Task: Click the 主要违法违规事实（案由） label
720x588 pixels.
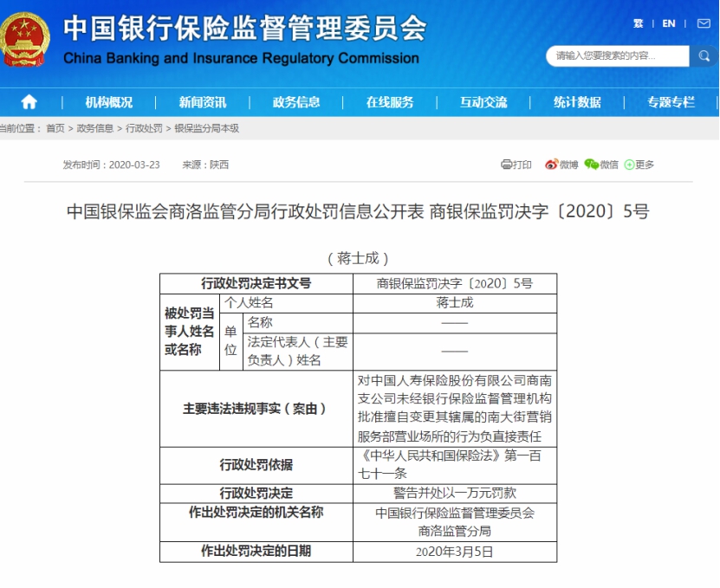Action: 256,409
